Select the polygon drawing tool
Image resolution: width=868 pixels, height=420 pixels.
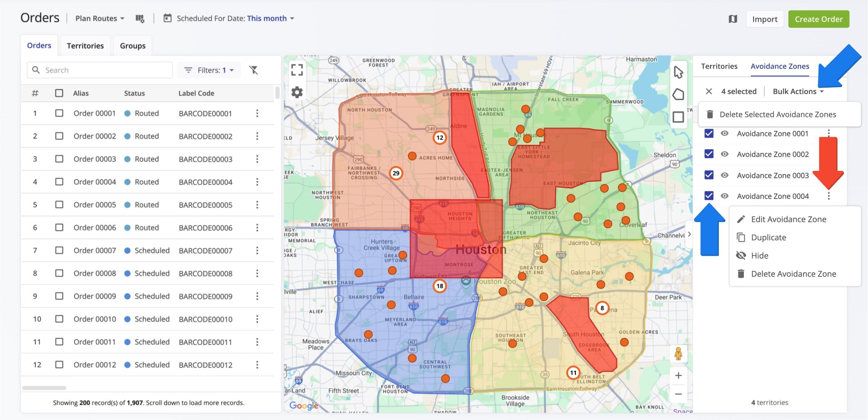[678, 94]
